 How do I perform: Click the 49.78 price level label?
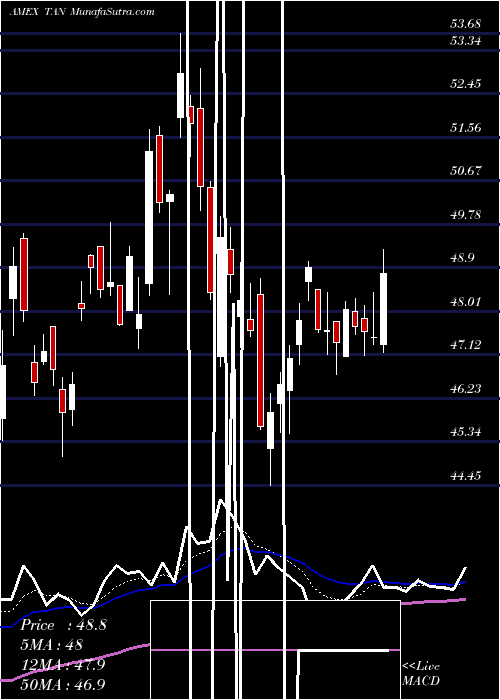(x=466, y=214)
